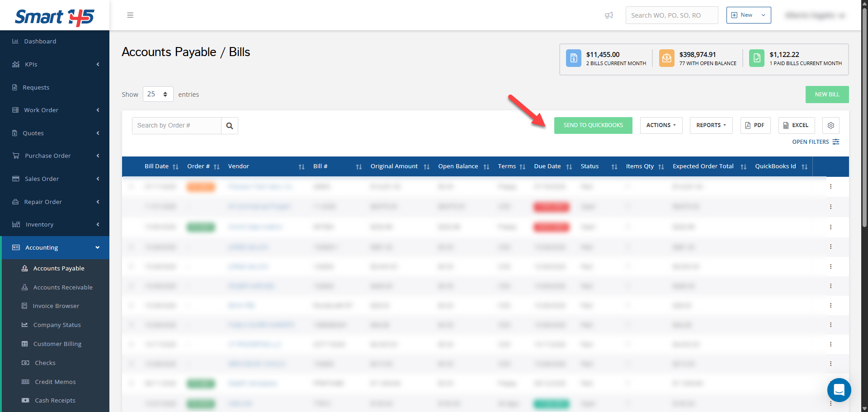Click the search magnifier button
Image resolution: width=868 pixels, height=412 pixels.
230,126
